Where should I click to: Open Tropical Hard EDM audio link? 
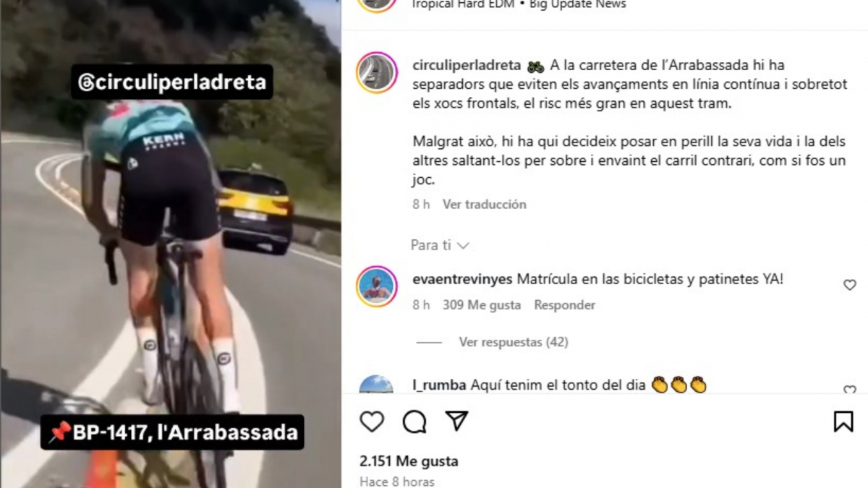click(x=464, y=4)
